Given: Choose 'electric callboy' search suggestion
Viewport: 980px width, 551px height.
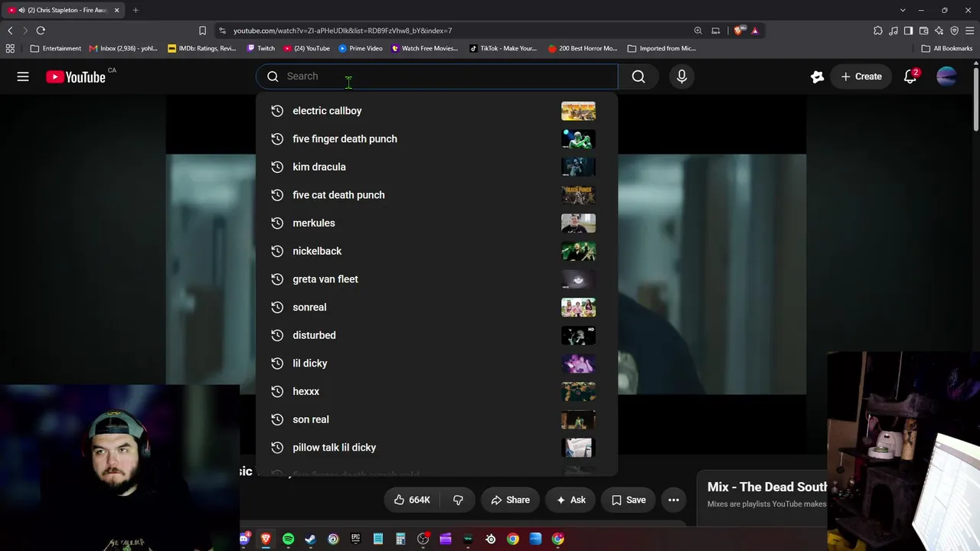Looking at the screenshot, I should tap(437, 111).
